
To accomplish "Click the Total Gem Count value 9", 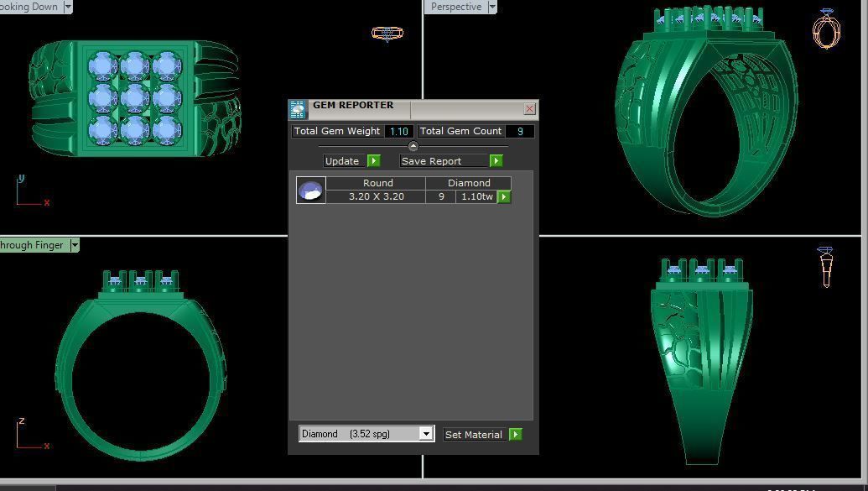I will [x=519, y=131].
